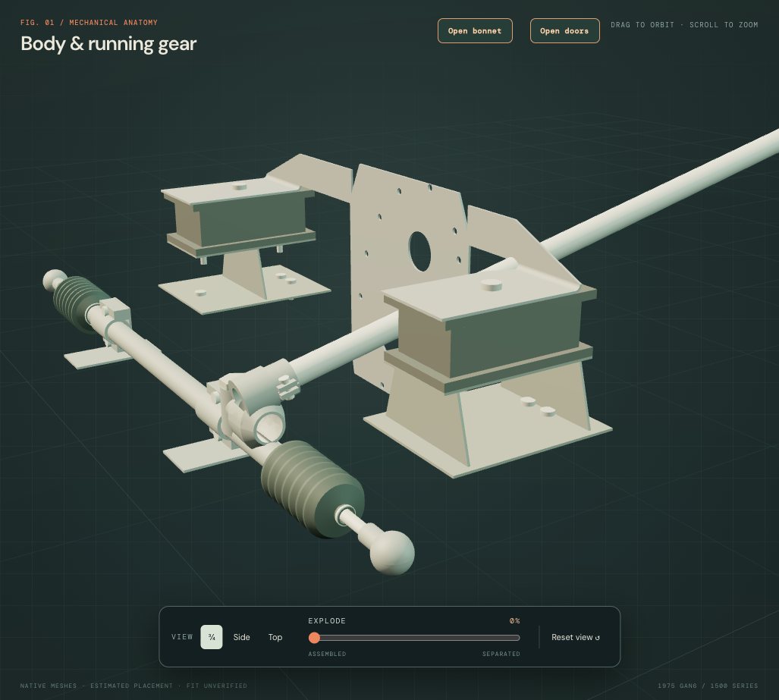Click the ball joint at the near rod end
Viewport: 779px width, 700px height.
pos(392,552)
